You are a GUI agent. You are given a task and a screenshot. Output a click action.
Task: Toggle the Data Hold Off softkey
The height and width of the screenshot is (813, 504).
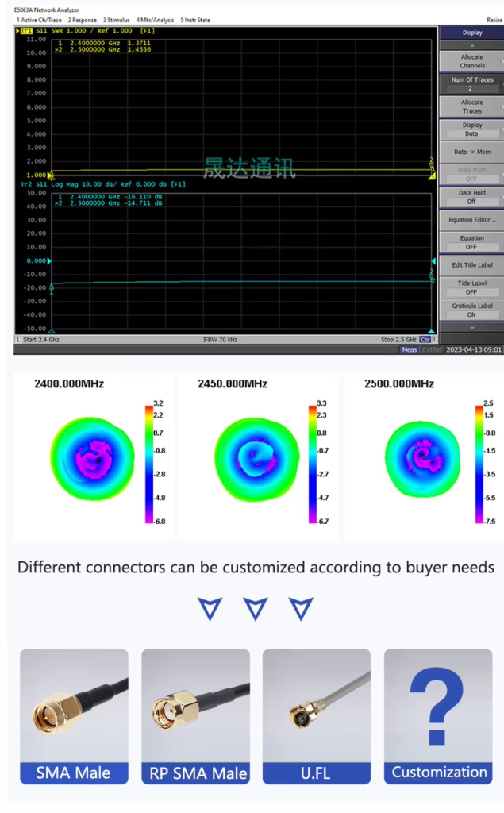point(471,197)
